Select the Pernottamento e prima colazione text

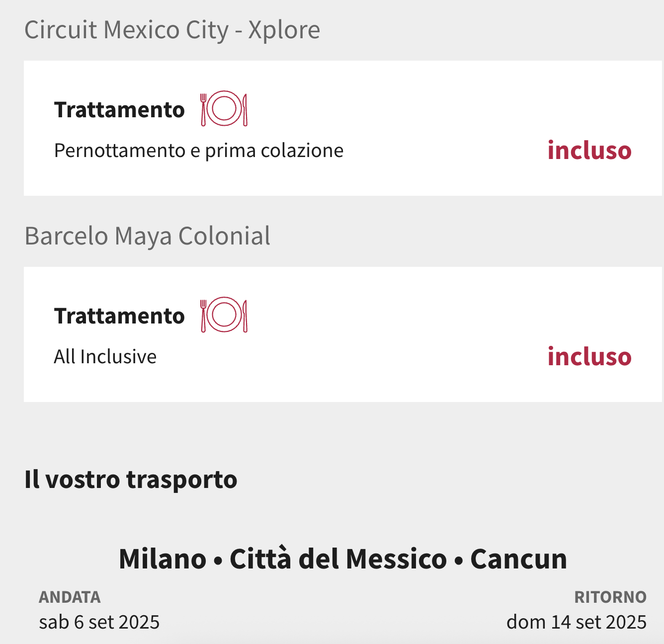tap(199, 151)
